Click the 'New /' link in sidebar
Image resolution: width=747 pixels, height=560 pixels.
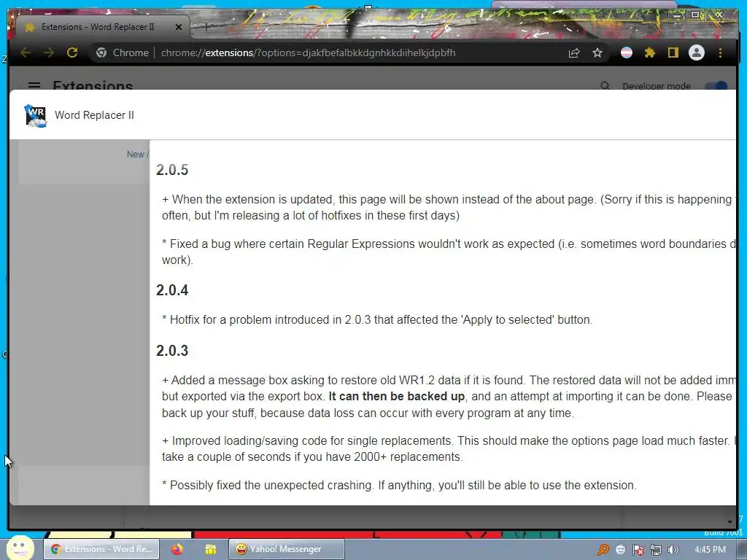(138, 155)
